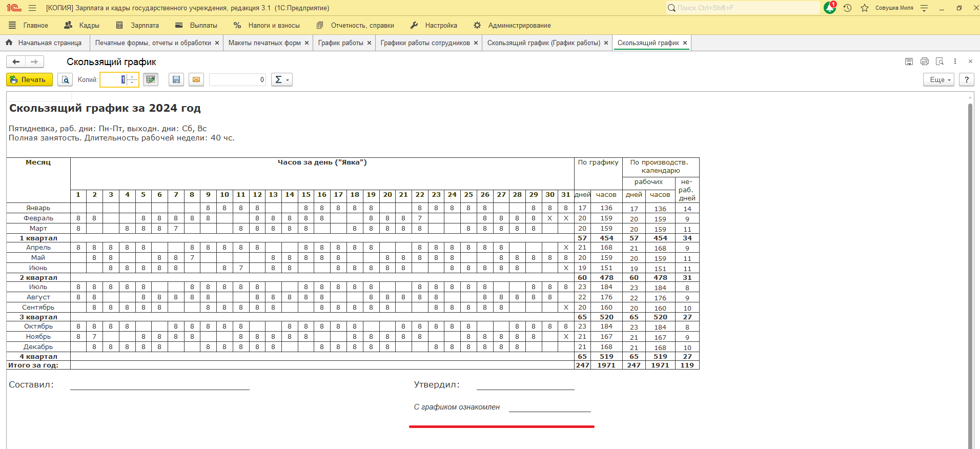This screenshot has height=449, width=980.
Task: Click the С графиком ознакомлен text
Action: coord(457,407)
